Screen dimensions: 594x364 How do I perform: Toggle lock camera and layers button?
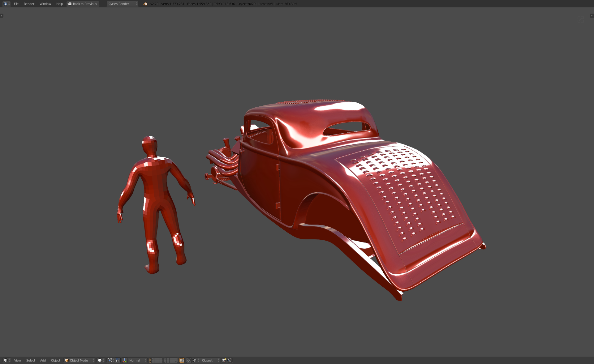(x=182, y=360)
